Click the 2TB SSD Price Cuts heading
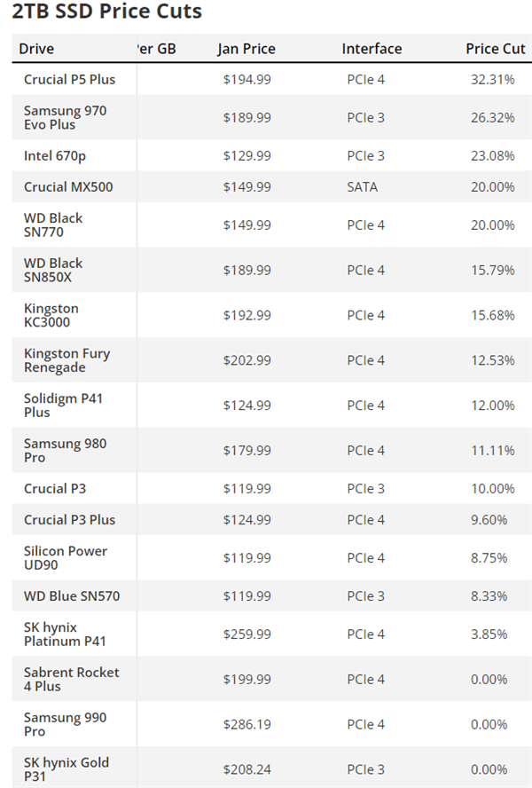The width and height of the screenshot is (532, 788). (x=106, y=12)
